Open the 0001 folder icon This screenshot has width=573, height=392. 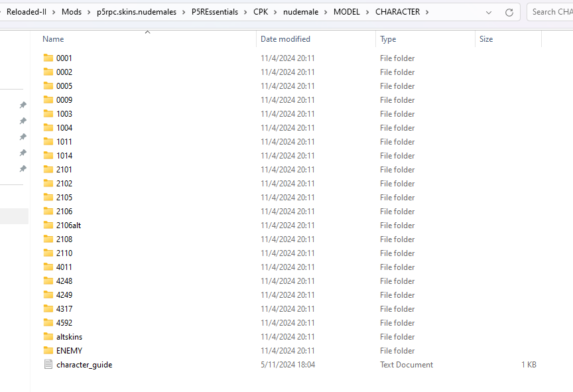pos(48,58)
